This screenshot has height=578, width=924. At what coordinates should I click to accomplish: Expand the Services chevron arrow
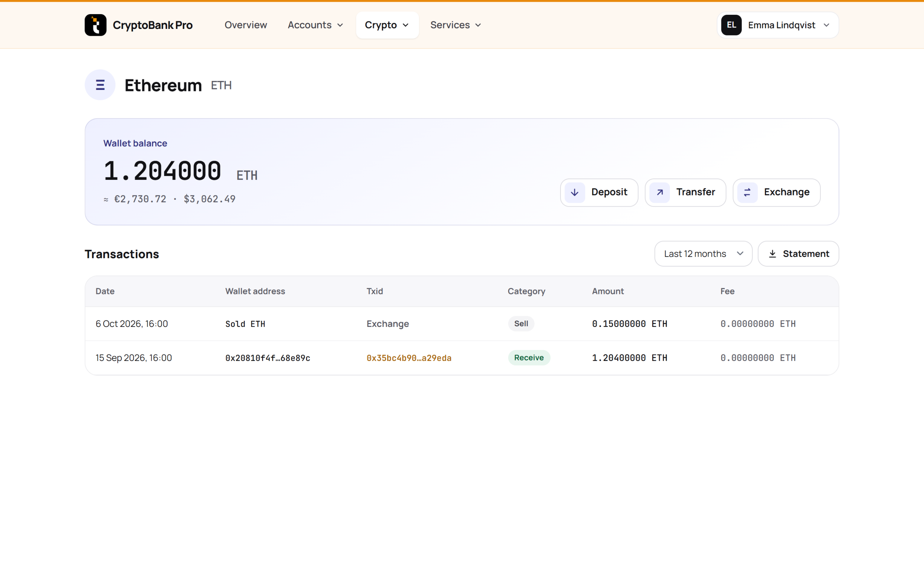tap(478, 25)
